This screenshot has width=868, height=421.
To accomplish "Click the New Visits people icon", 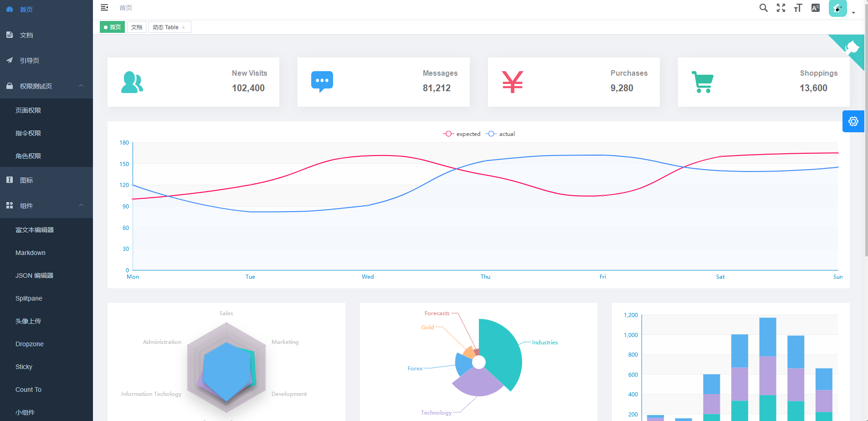I will 132,82.
